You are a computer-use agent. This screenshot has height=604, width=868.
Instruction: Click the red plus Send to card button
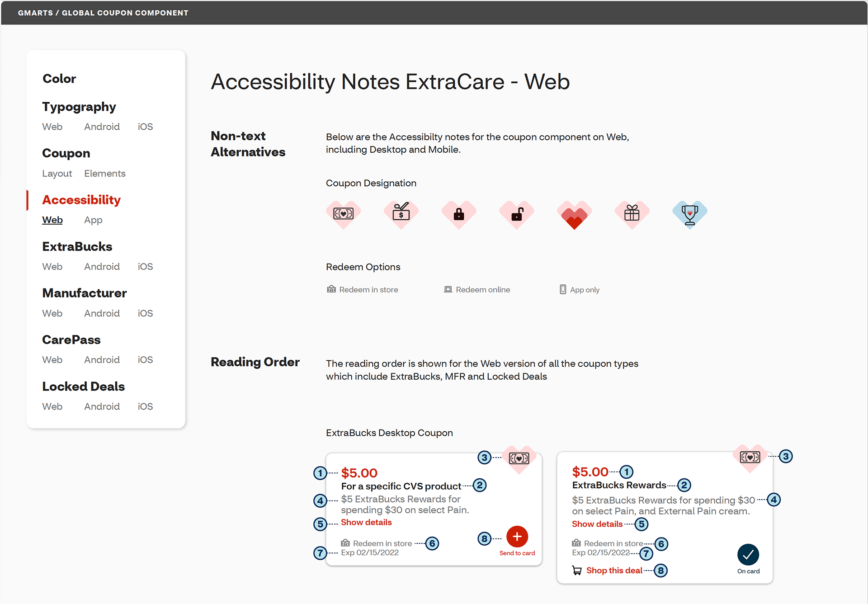[517, 537]
